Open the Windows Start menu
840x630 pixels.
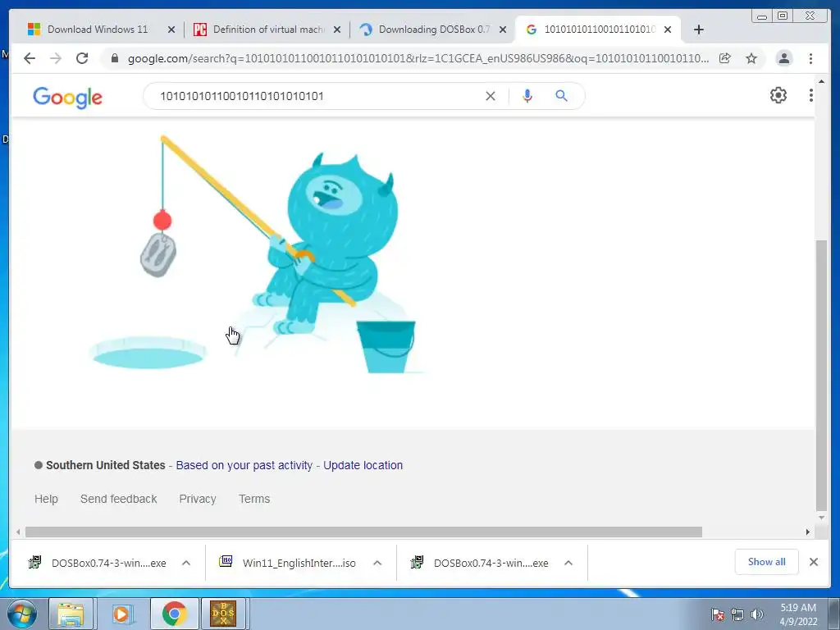pyautogui.click(x=21, y=614)
